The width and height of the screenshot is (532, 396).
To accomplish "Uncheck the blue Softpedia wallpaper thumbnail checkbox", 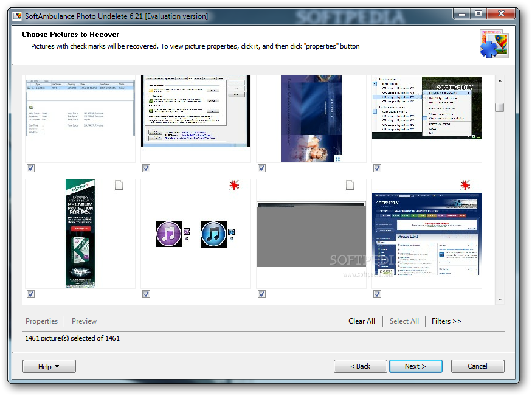I will 261,168.
